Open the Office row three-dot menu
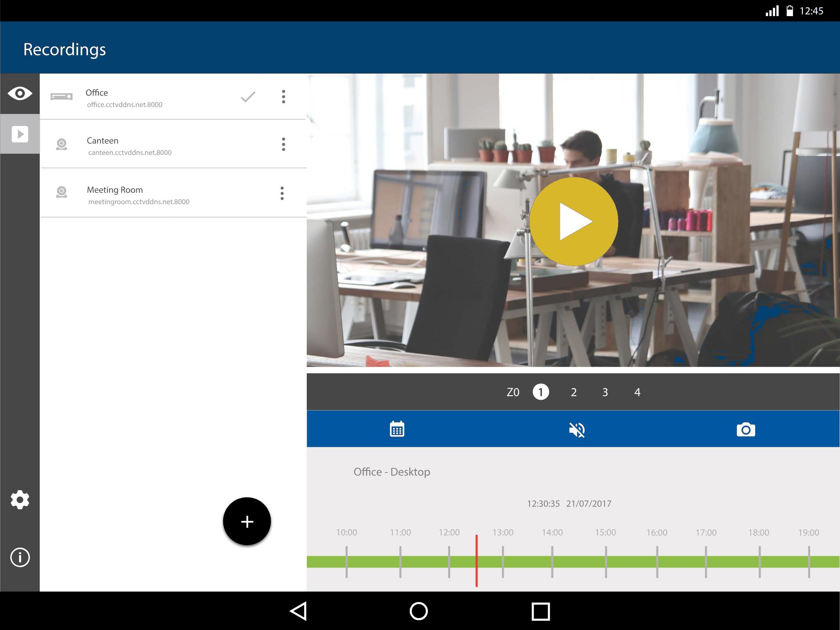The width and height of the screenshot is (840, 630). [283, 96]
